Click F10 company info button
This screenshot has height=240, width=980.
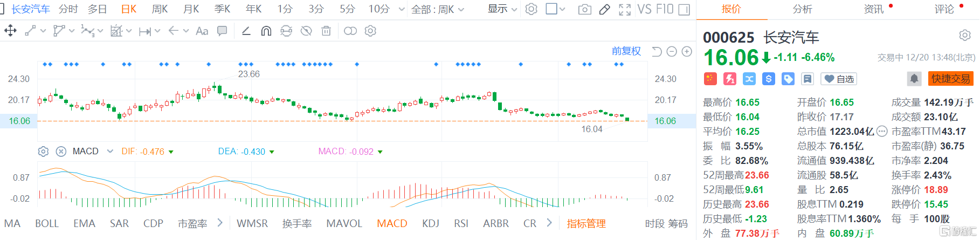(x=665, y=9)
